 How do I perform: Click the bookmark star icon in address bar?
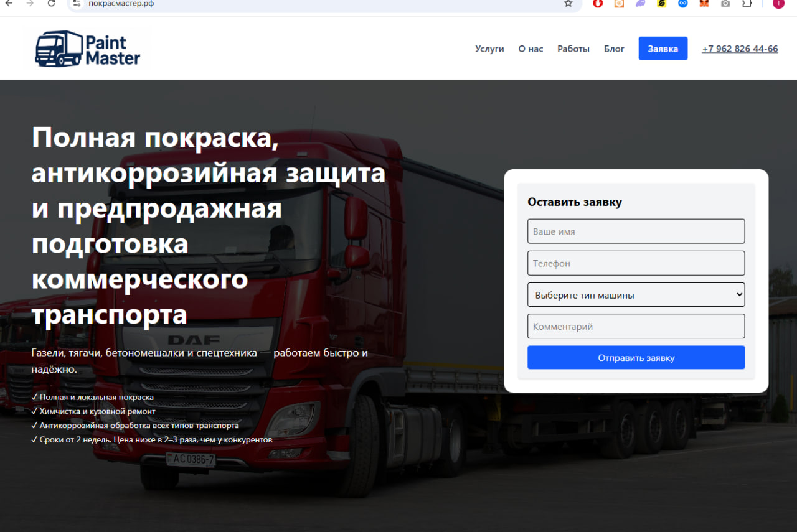567,3
